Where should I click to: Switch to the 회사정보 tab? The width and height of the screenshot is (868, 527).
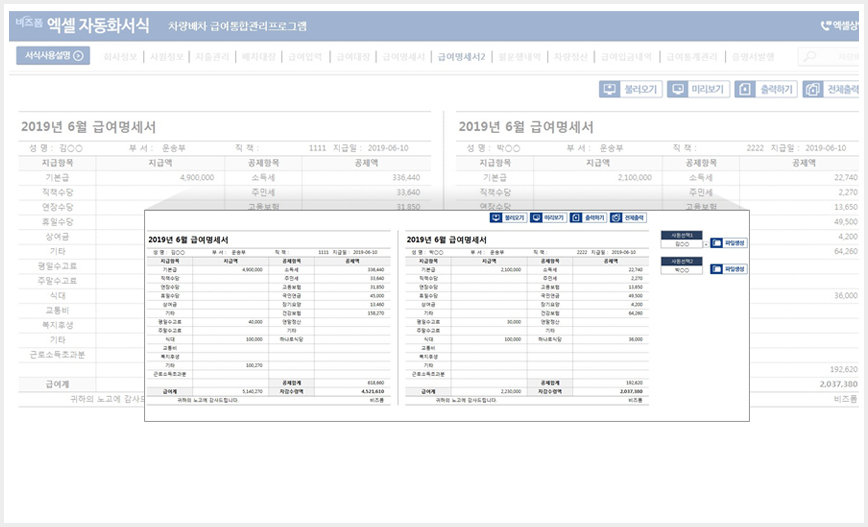pyautogui.click(x=120, y=56)
